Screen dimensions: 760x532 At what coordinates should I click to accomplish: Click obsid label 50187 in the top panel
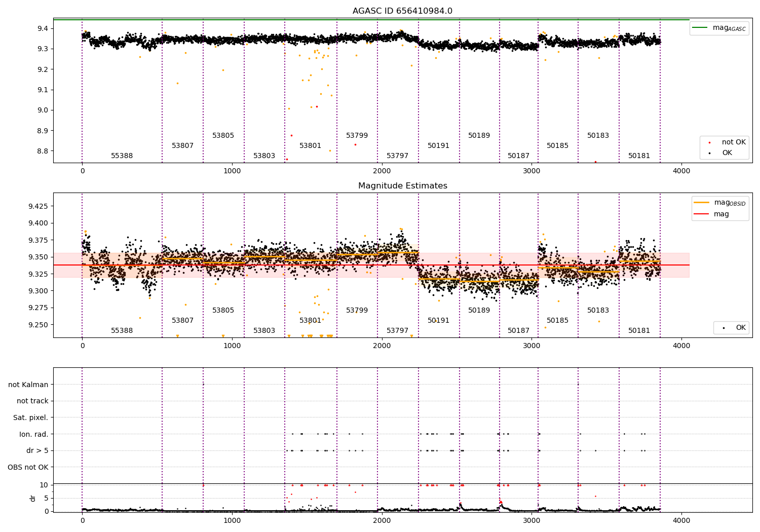click(x=519, y=156)
